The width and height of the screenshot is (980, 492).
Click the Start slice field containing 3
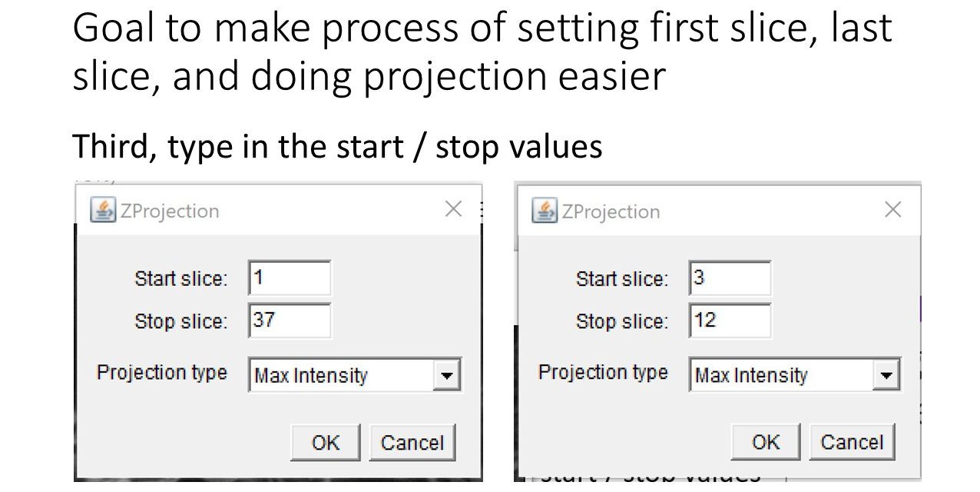[x=730, y=278]
